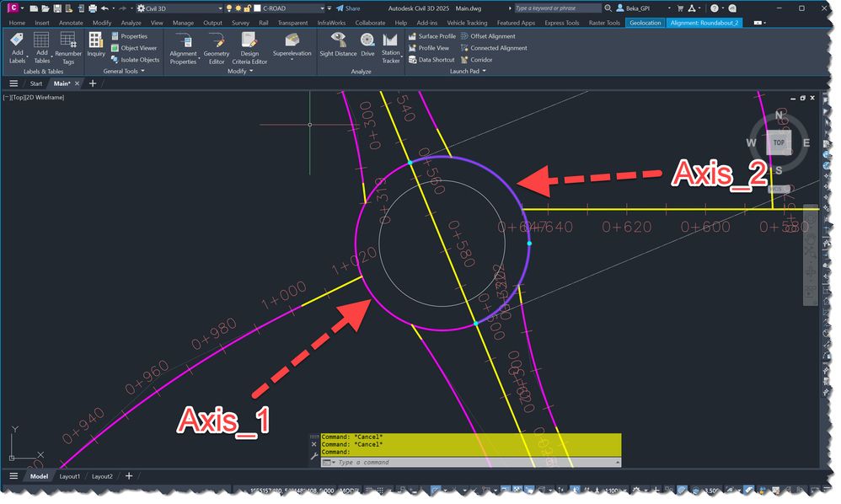Create a Profile View
This screenshot has height=504, width=841.
(429, 48)
